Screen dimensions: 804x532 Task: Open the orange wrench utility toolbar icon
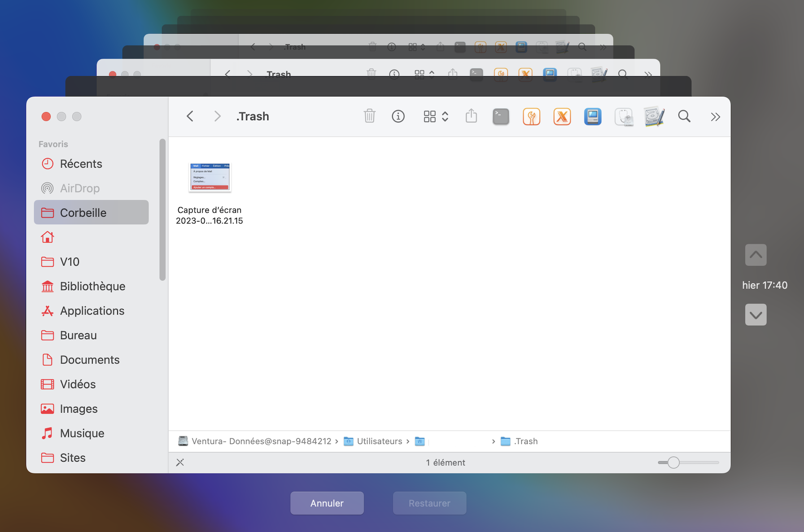pyautogui.click(x=531, y=117)
